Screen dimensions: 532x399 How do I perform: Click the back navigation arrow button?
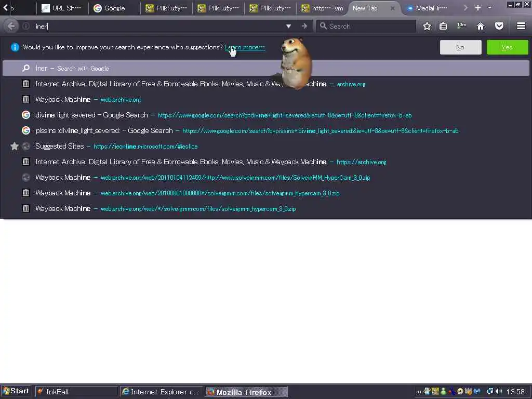(11, 26)
